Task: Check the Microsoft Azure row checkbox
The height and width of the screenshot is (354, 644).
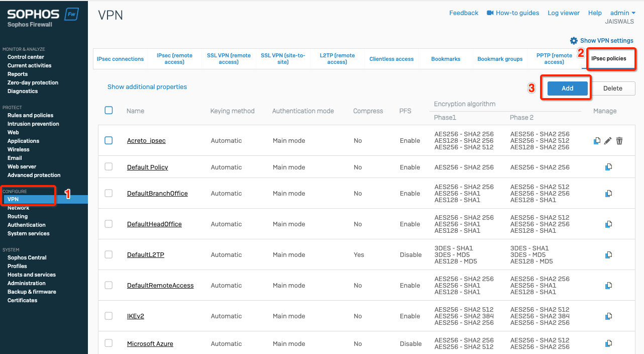Action: coord(109,343)
